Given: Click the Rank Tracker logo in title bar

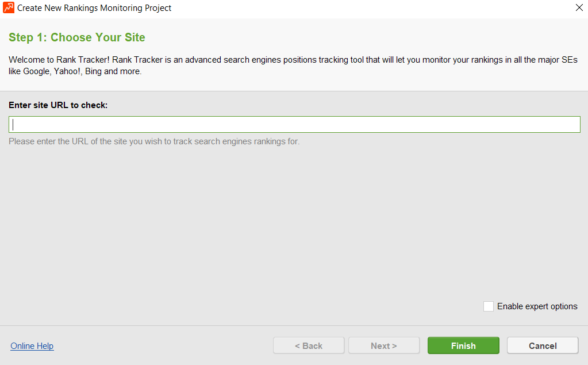Looking at the screenshot, I should (x=9, y=8).
